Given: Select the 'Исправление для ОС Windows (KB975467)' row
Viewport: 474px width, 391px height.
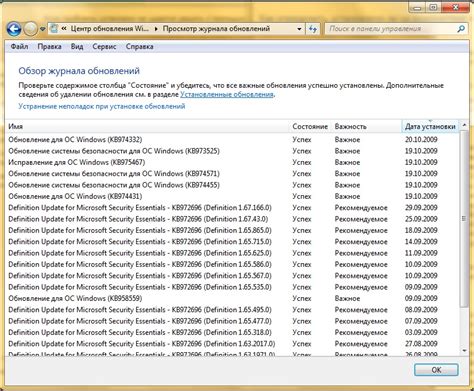Looking at the screenshot, I should point(232,162).
